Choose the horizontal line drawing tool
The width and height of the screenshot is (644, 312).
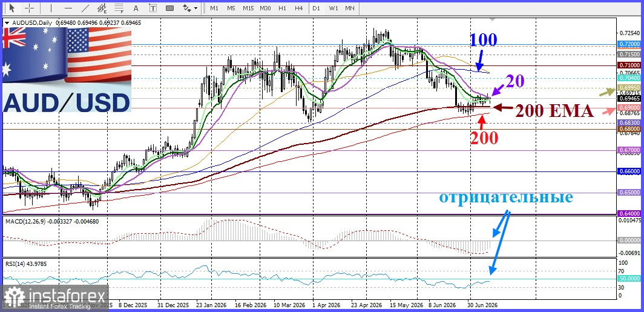pyautogui.click(x=68, y=8)
